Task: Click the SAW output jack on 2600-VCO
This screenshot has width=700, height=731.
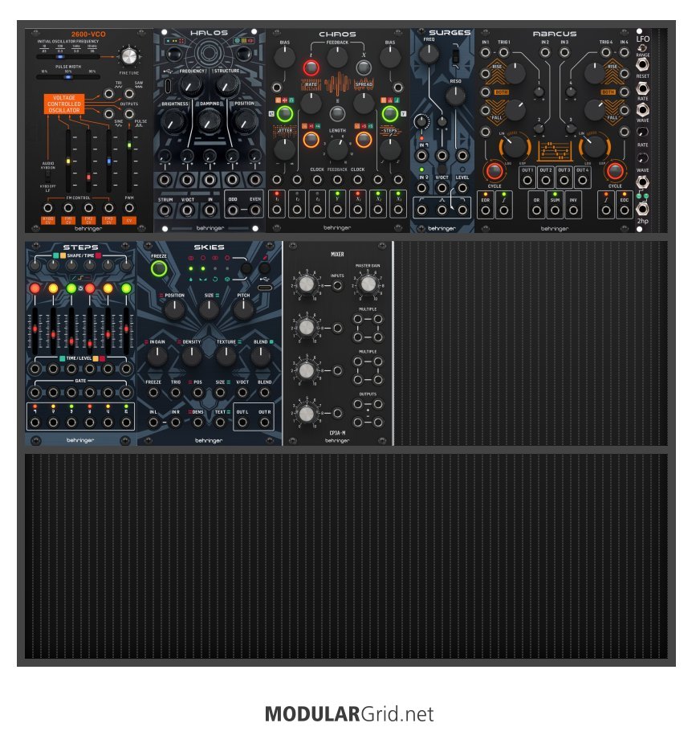Action: pyautogui.click(x=129, y=94)
